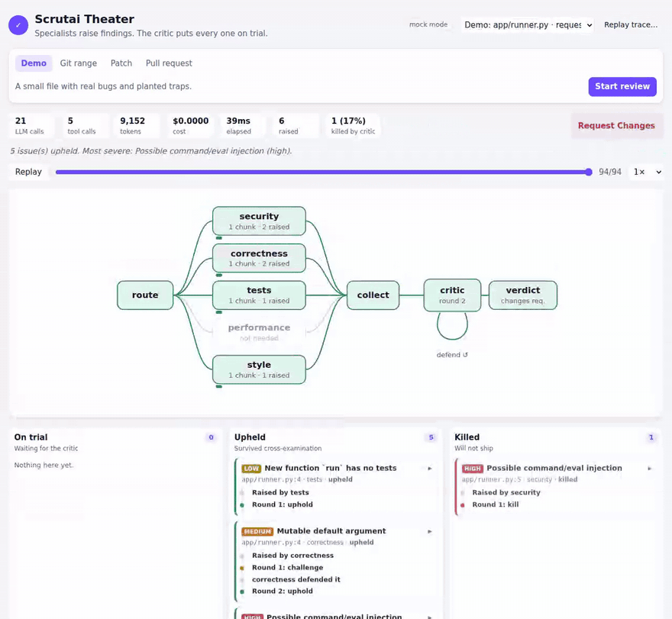Select the collect node
Image resolution: width=672 pixels, height=619 pixels.
tap(373, 295)
